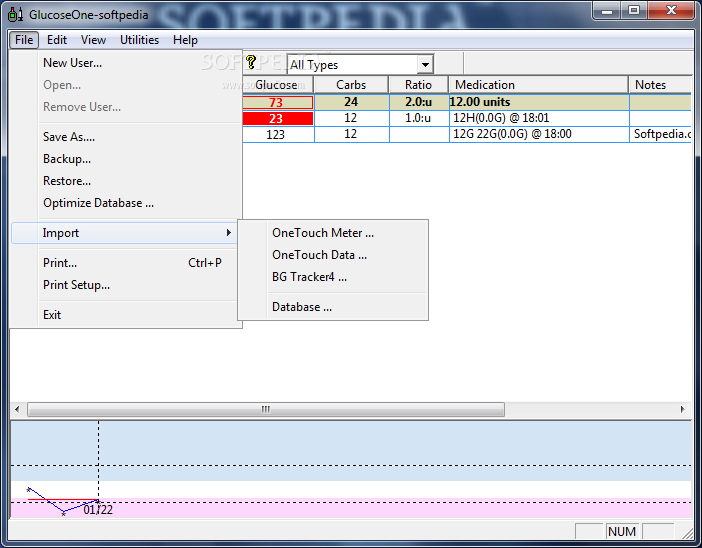Click ratio cell showing 1.0:u
Image resolution: width=702 pixels, height=548 pixels.
click(419, 118)
